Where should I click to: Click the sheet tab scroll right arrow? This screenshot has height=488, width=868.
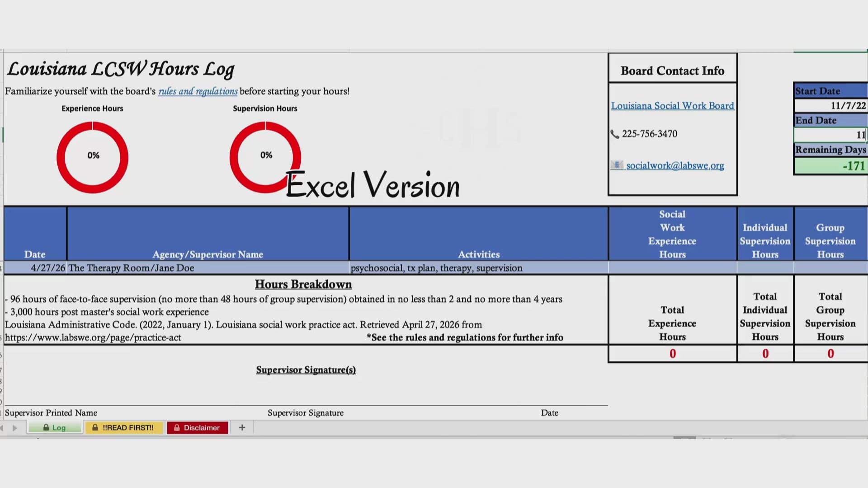[x=15, y=427]
